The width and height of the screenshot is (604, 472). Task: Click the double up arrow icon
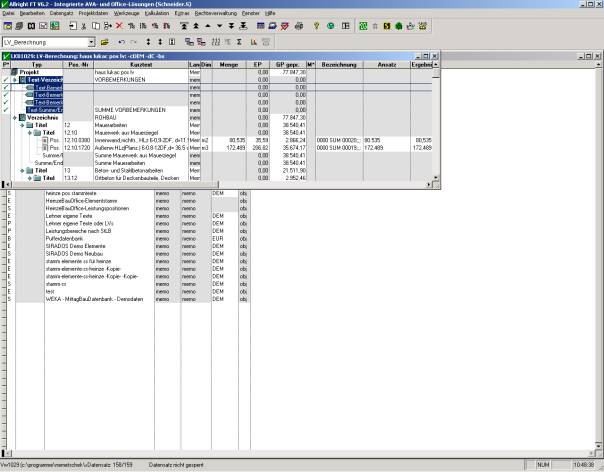(196, 26)
